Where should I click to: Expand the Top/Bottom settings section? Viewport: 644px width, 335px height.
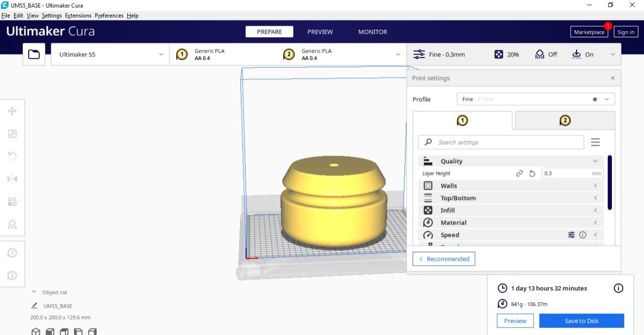pos(511,198)
